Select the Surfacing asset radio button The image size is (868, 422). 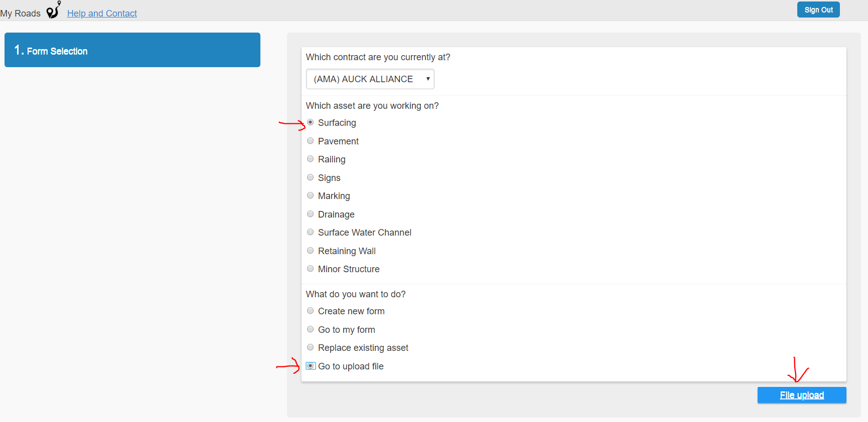click(311, 122)
